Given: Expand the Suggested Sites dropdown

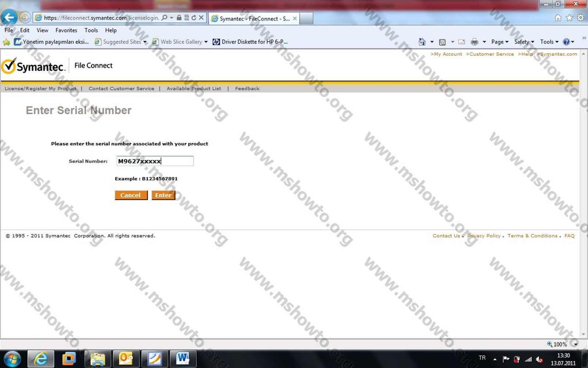Looking at the screenshot, I should coord(145,42).
